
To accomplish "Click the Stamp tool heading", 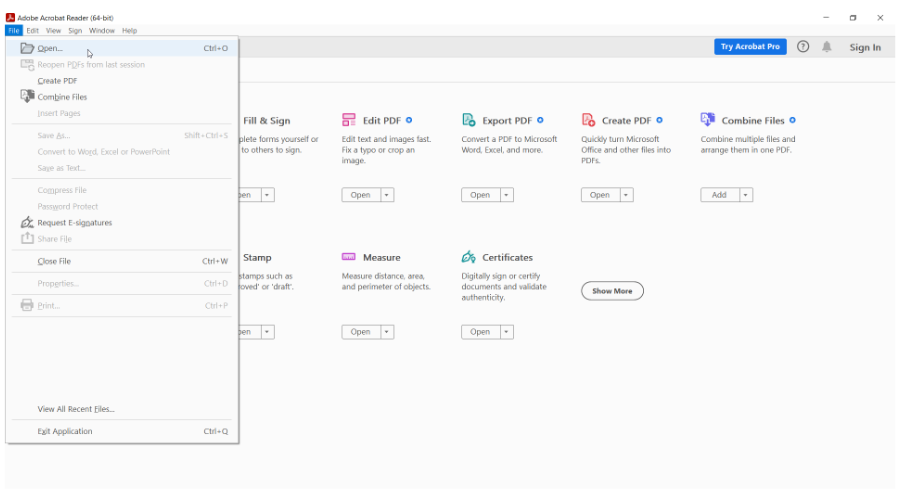I will pos(257,258).
